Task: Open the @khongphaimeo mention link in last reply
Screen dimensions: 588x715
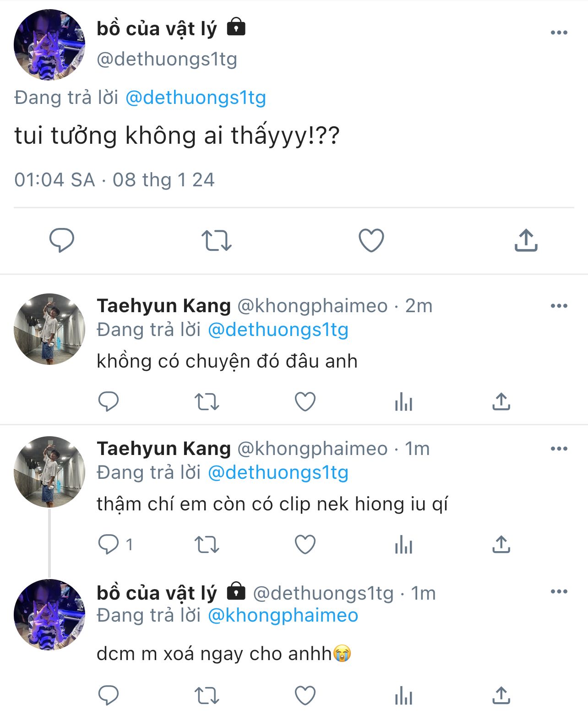Action: [x=283, y=616]
